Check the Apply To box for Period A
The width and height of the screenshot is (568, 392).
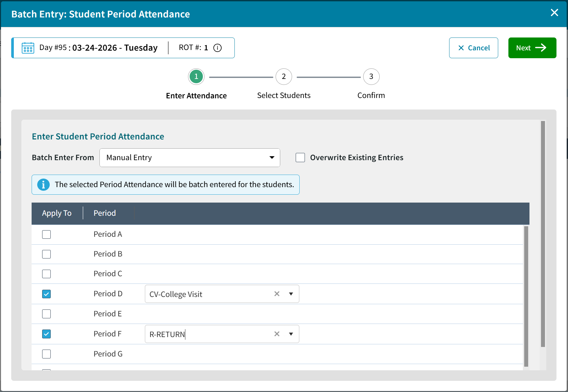coord(46,234)
